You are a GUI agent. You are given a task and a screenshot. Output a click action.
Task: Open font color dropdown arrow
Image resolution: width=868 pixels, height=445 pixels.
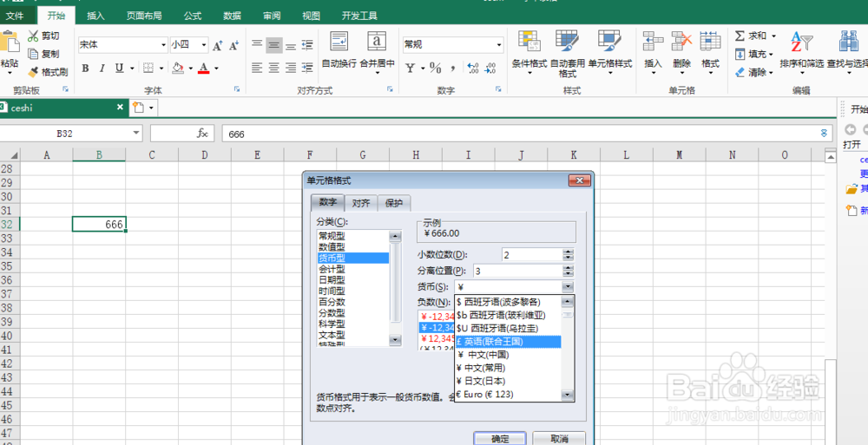pyautogui.click(x=216, y=68)
